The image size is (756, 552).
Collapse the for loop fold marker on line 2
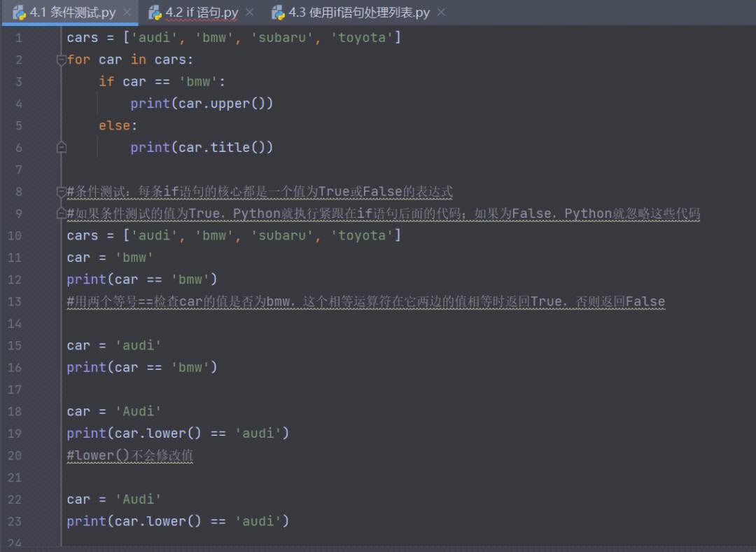tap(61, 60)
